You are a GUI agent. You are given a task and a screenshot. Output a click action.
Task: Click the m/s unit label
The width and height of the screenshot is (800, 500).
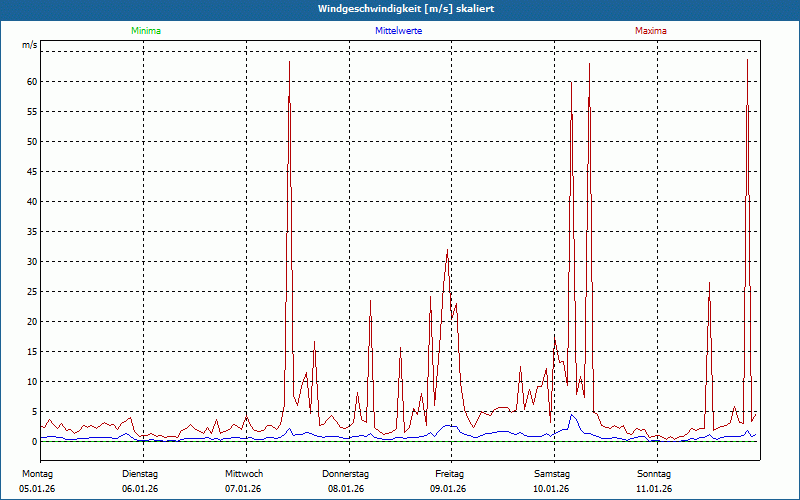pyautogui.click(x=29, y=46)
